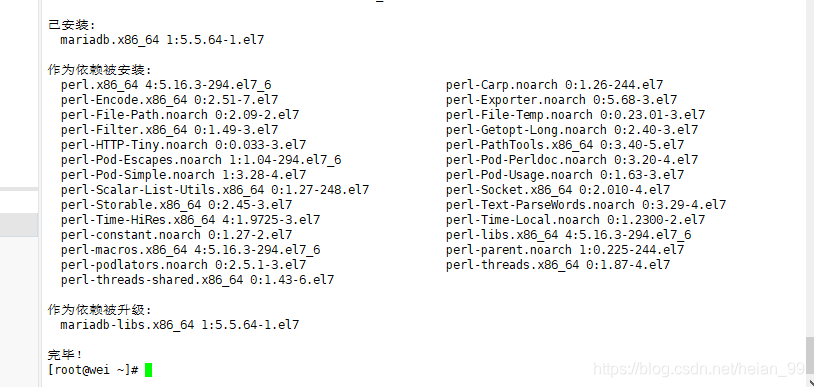
Task: Click the green terminal cursor block
Action: 148,370
